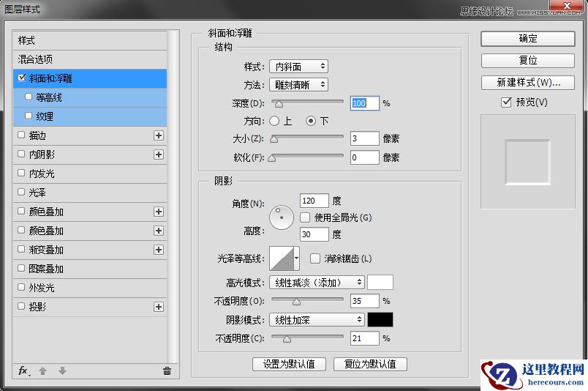Image resolution: width=588 pixels, height=391 pixels.
Task: Click the plus icon beside 内阴影
Action: 159,154
